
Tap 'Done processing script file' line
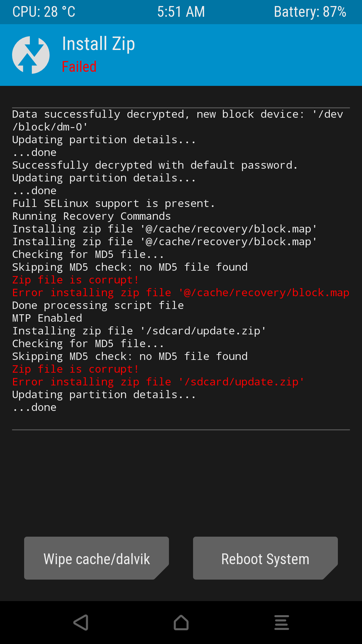pos(98,305)
